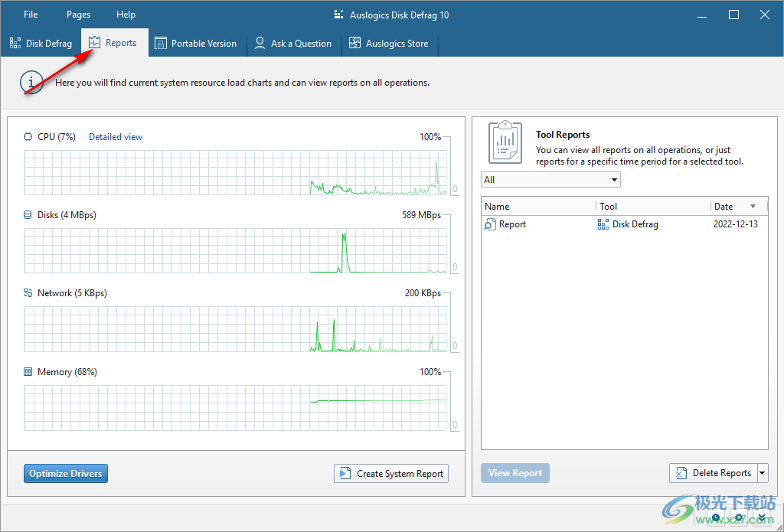The height and width of the screenshot is (532, 784).
Task: Click the Disks (4 MBps) label
Action: [67, 215]
